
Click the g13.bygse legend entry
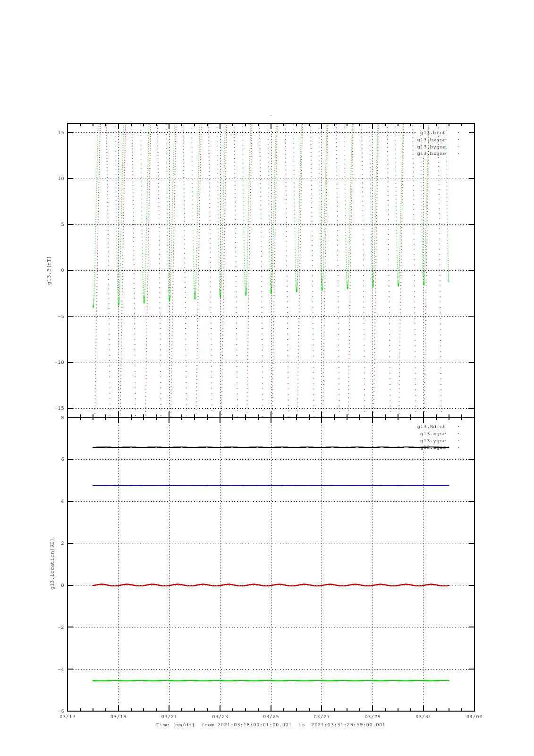431,147
